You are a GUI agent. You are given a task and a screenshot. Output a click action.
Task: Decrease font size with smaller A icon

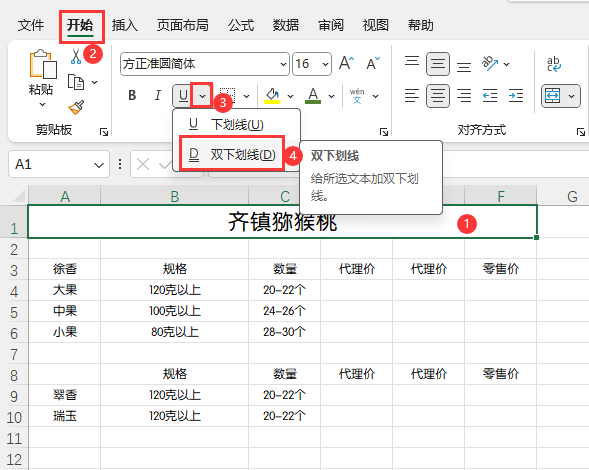(x=373, y=63)
